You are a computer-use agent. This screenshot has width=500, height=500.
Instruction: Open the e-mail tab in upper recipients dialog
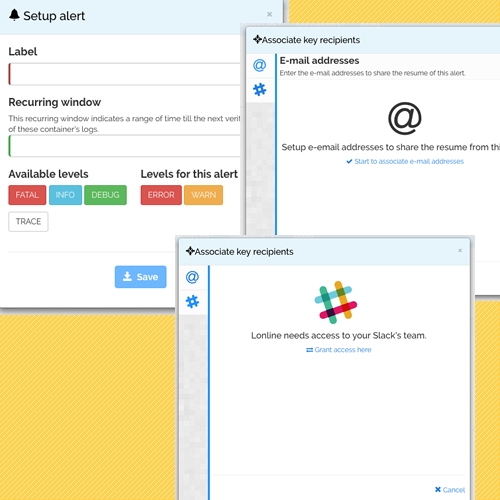259,65
